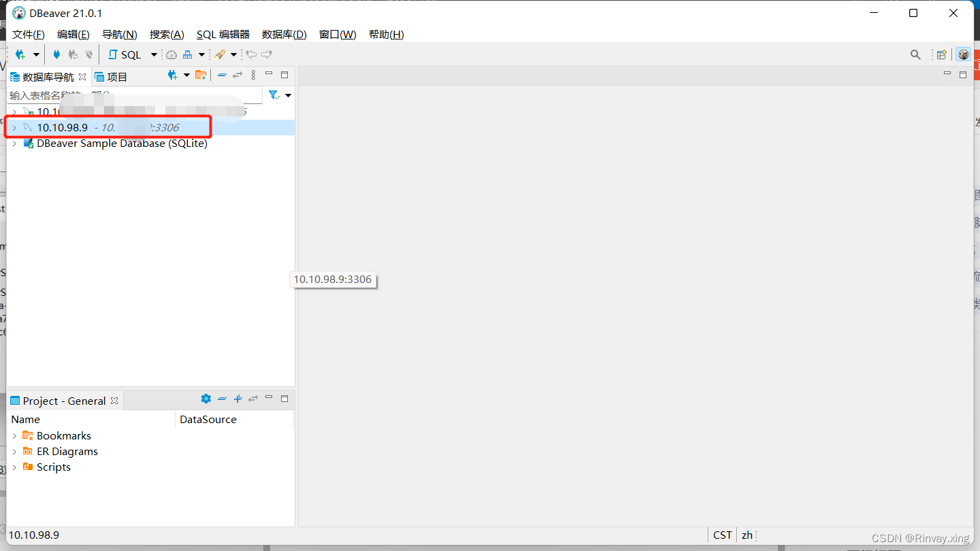Screen dimensions: 980x551
Task: Click the New Connection plug icon in main toolbar
Action: [20, 54]
